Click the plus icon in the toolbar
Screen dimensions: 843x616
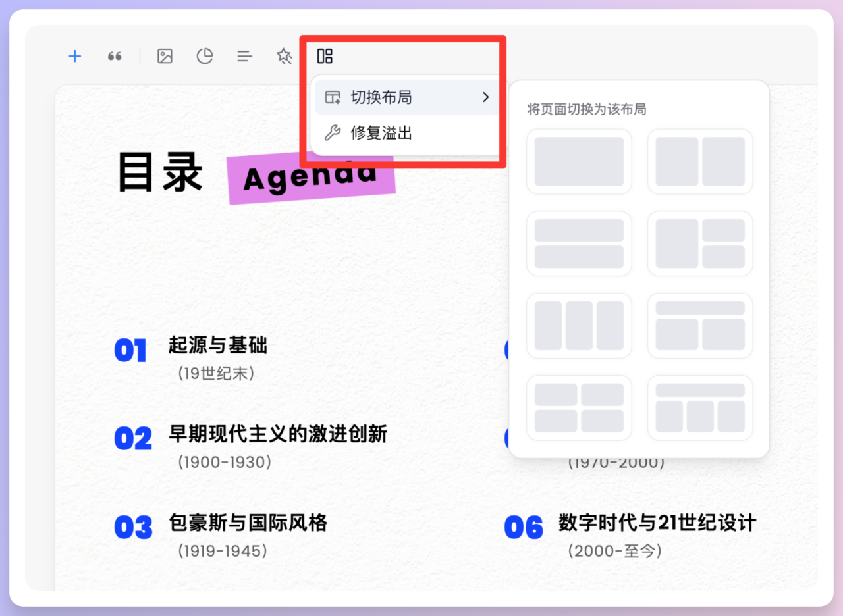point(74,56)
